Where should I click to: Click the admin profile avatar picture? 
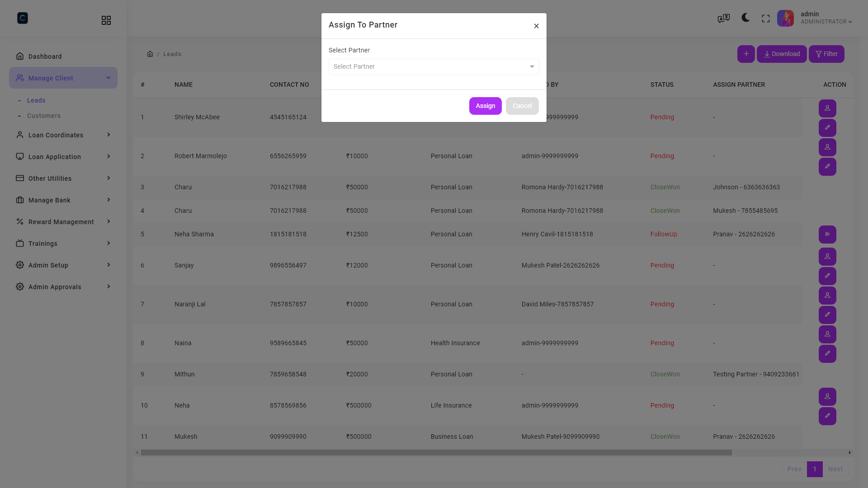[785, 18]
